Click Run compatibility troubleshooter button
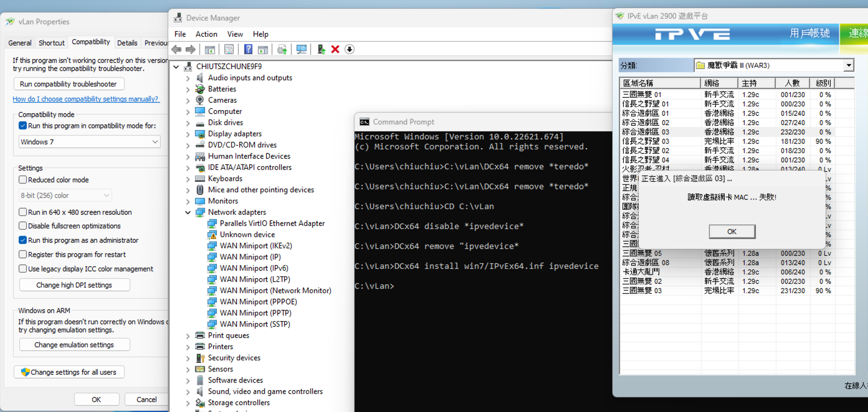Screen dimensions: 868x412 click(x=69, y=84)
